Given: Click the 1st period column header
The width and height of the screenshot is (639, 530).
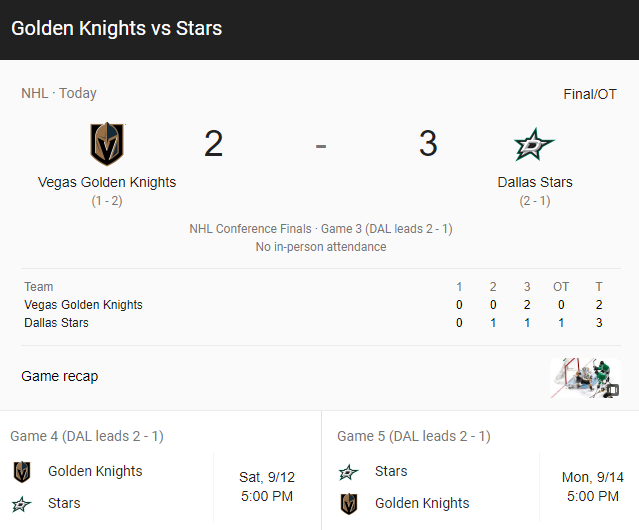Looking at the screenshot, I should 459,287.
